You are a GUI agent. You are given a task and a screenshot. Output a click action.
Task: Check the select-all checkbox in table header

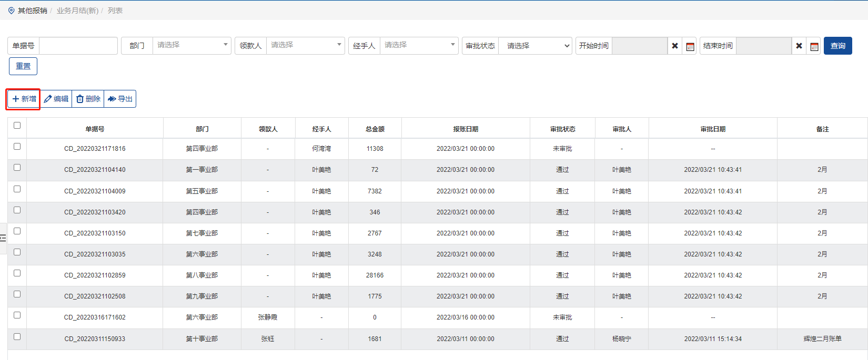click(x=17, y=126)
